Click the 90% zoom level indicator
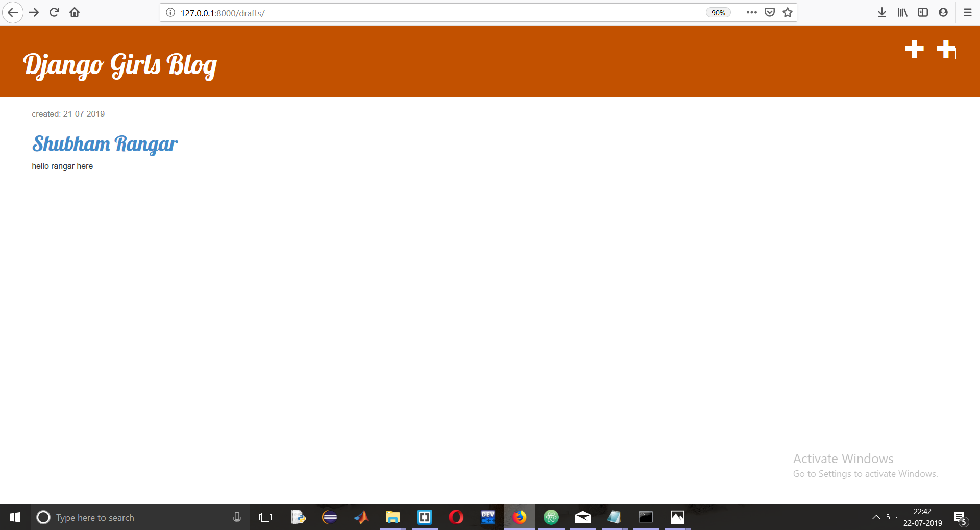This screenshot has height=530, width=980. 718,12
